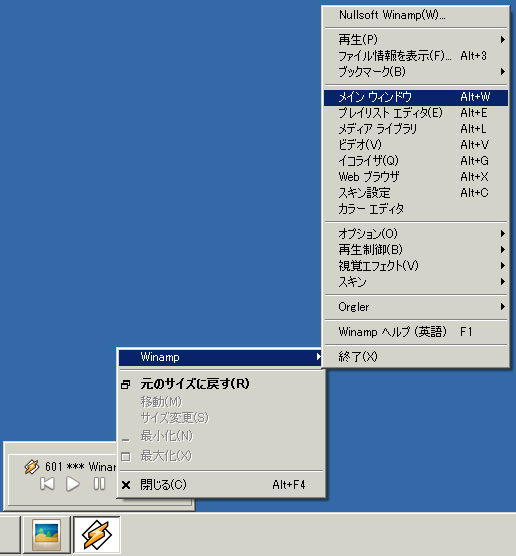
Task: Click 終了(X) to exit Winamp
Action: click(416, 356)
